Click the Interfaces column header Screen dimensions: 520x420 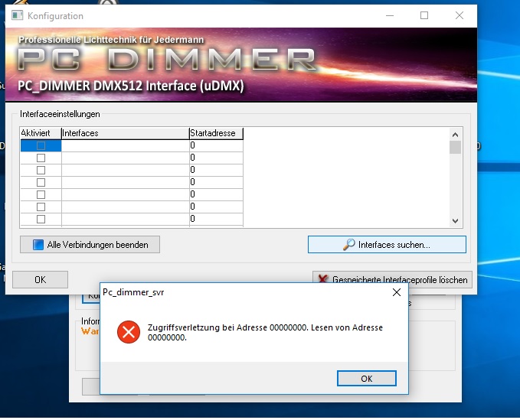[x=124, y=133]
